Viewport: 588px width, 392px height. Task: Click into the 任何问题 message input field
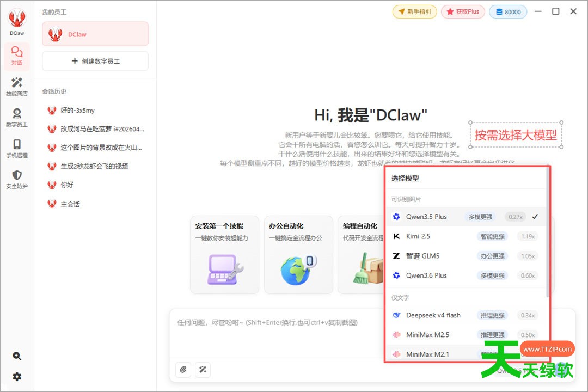[278, 332]
